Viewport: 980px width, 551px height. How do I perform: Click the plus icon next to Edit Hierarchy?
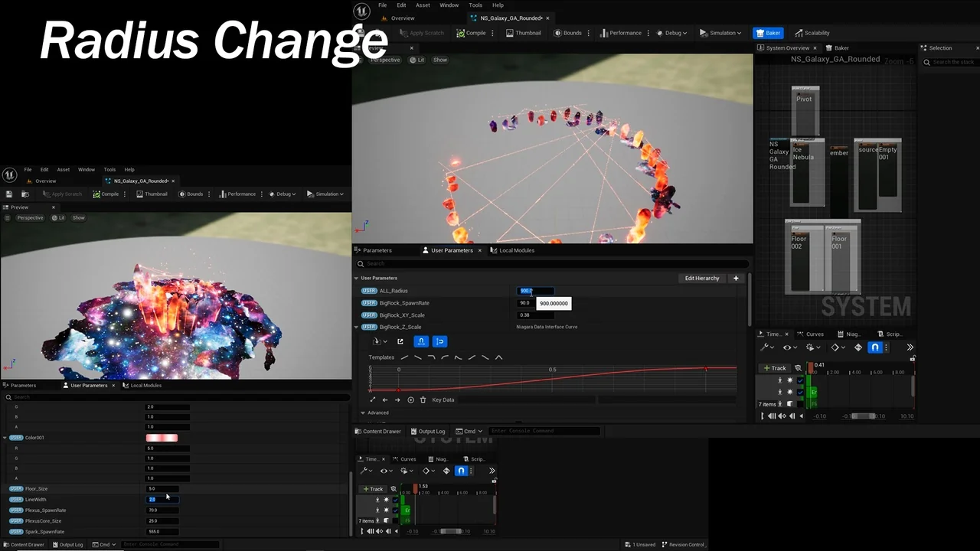click(736, 278)
